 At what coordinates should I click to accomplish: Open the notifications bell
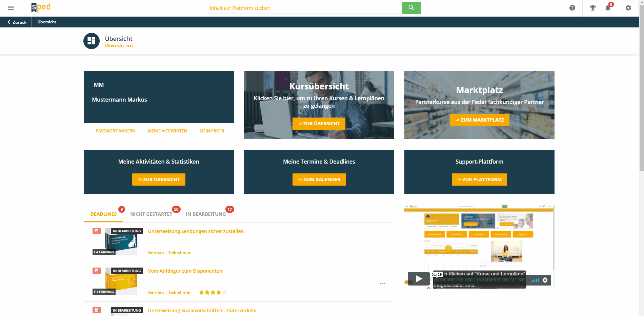click(x=608, y=8)
